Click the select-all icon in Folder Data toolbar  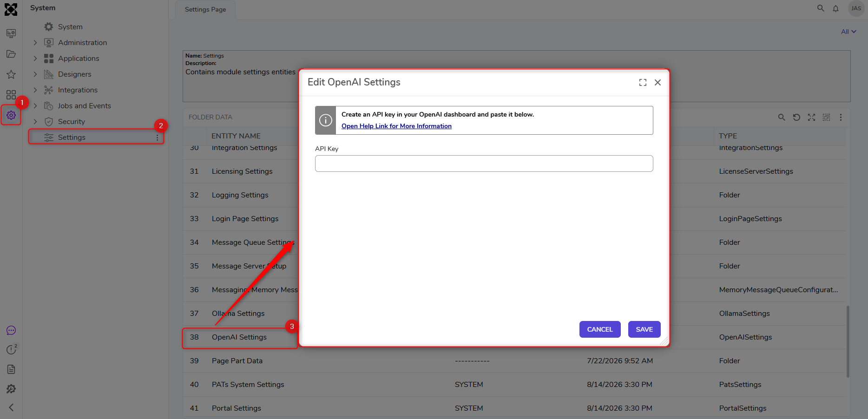point(826,118)
